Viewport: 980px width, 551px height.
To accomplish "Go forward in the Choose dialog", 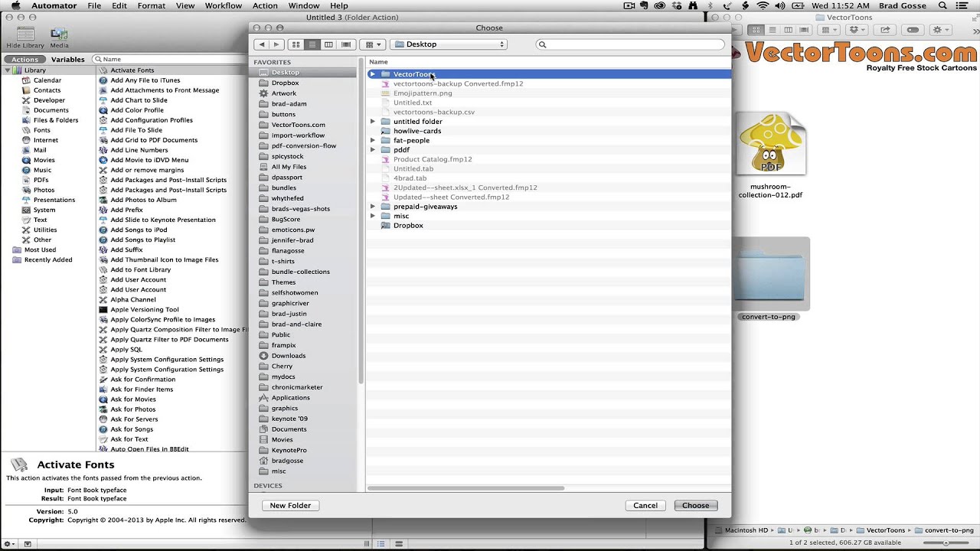I will coord(276,44).
